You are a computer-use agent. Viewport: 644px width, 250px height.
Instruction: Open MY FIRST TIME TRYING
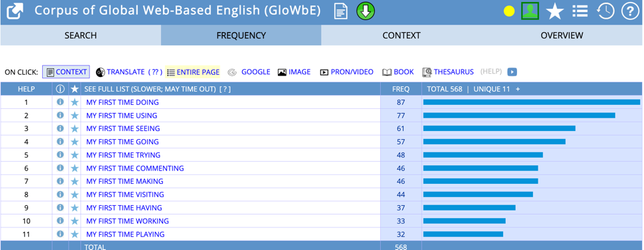point(123,155)
